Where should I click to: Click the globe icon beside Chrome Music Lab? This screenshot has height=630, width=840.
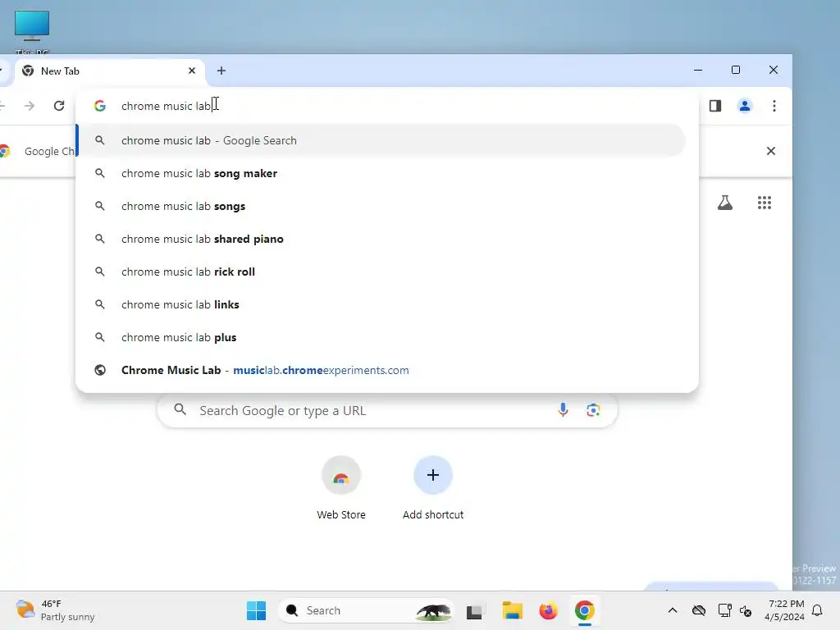(x=100, y=370)
